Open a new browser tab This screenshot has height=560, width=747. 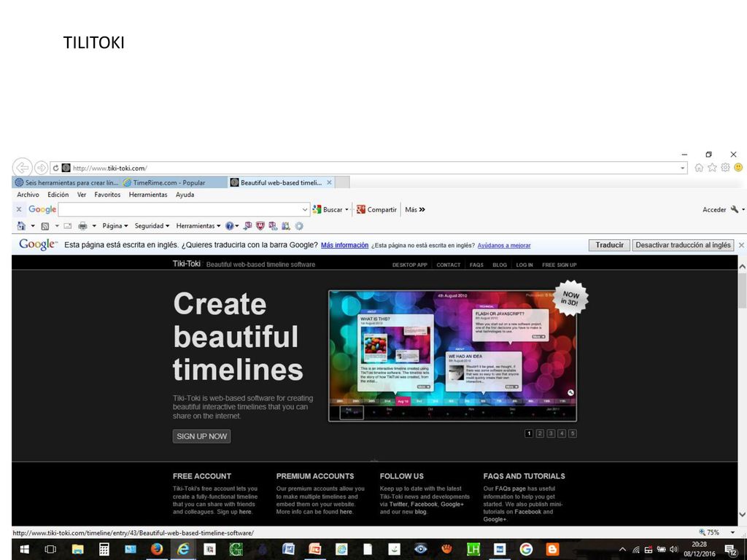click(x=343, y=182)
